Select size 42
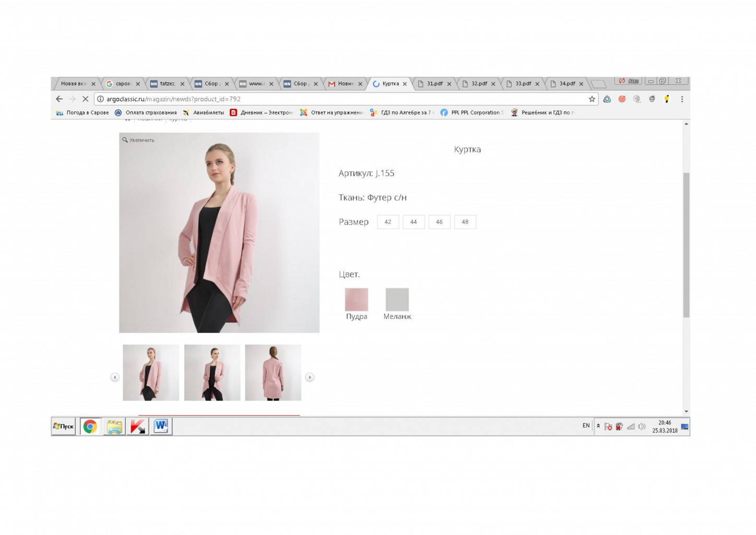 pos(388,222)
